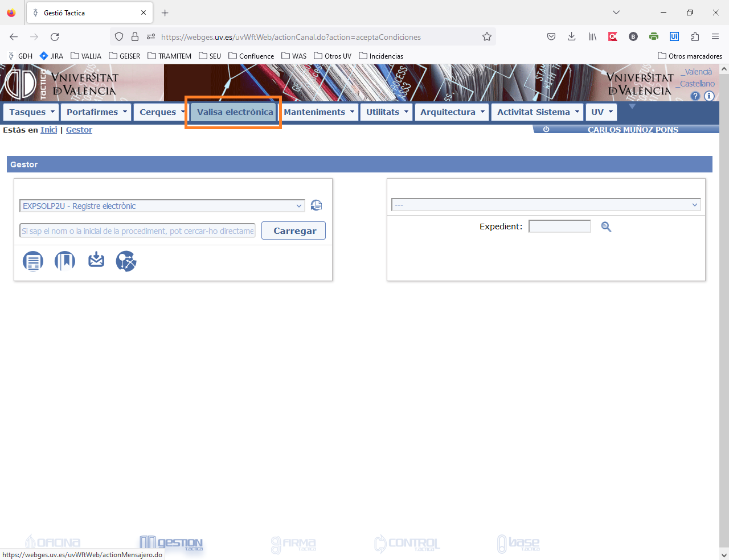Click the workflow diagram round icon
The image size is (729, 560).
click(126, 261)
